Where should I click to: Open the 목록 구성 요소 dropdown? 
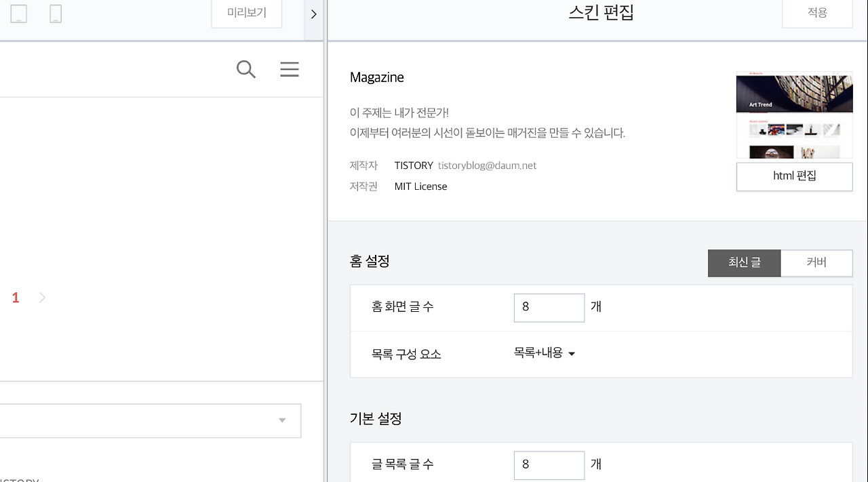pyautogui.click(x=543, y=353)
